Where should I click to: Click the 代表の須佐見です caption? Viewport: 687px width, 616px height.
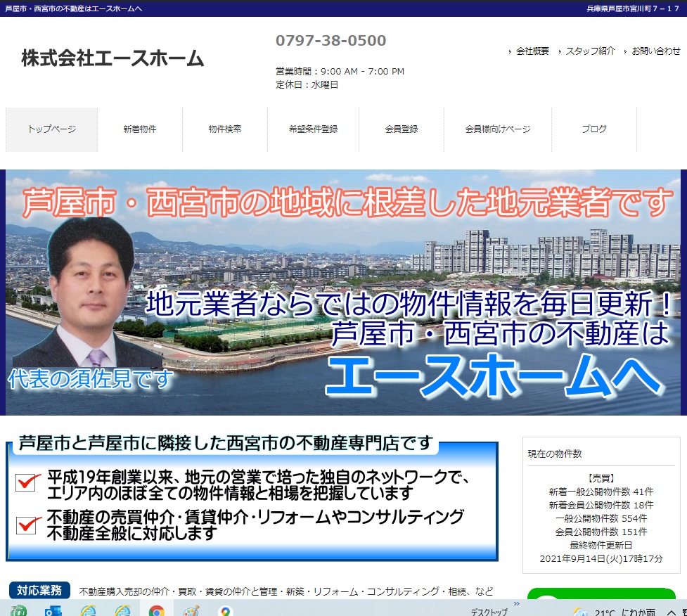pyautogui.click(x=91, y=379)
